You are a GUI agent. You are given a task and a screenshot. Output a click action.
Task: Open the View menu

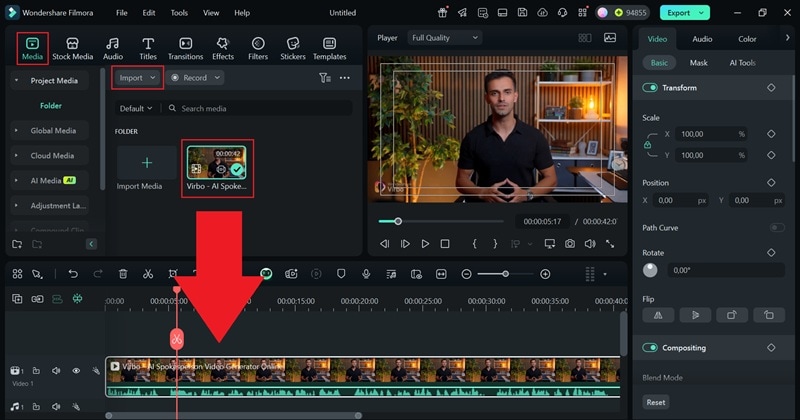(211, 13)
